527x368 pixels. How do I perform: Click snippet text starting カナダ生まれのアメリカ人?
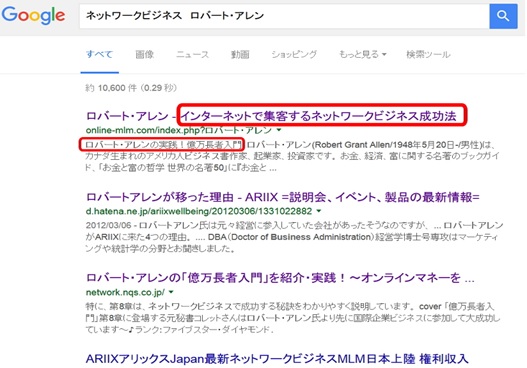tap(292, 156)
